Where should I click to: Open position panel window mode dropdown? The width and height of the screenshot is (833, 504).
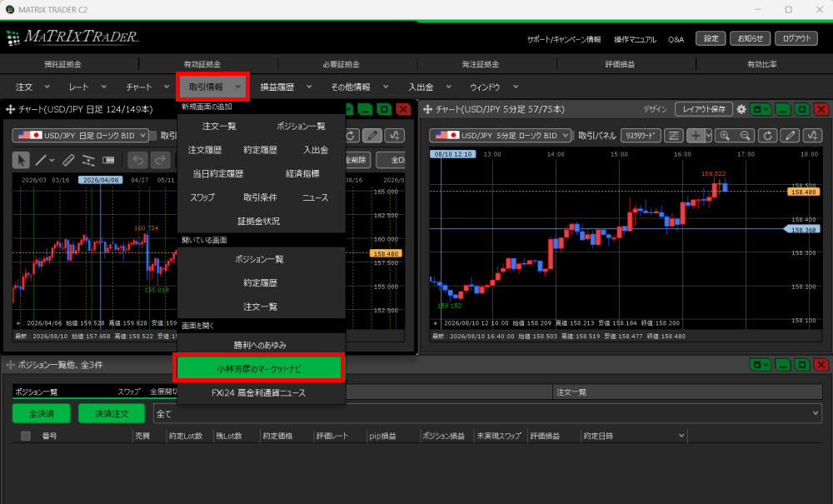tap(761, 365)
